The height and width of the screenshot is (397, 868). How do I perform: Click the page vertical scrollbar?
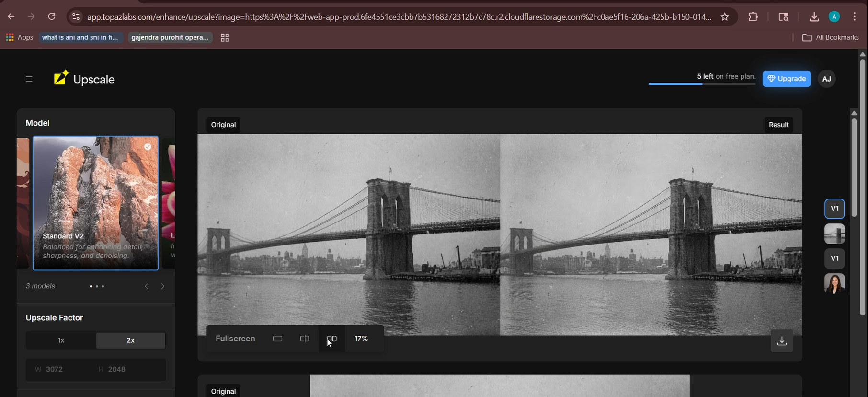[863, 187]
